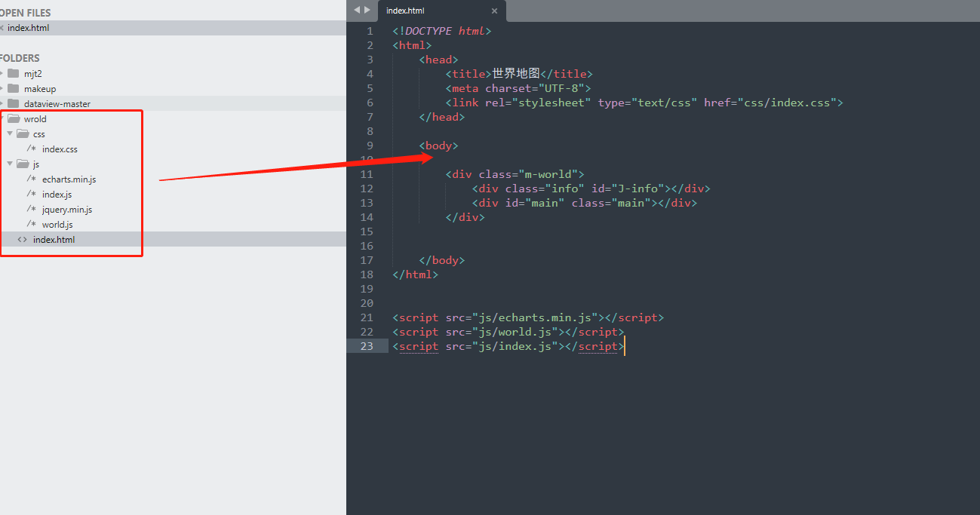Image resolution: width=980 pixels, height=515 pixels.
Task: Open echarts.min.js in the sidebar
Action: click(69, 179)
